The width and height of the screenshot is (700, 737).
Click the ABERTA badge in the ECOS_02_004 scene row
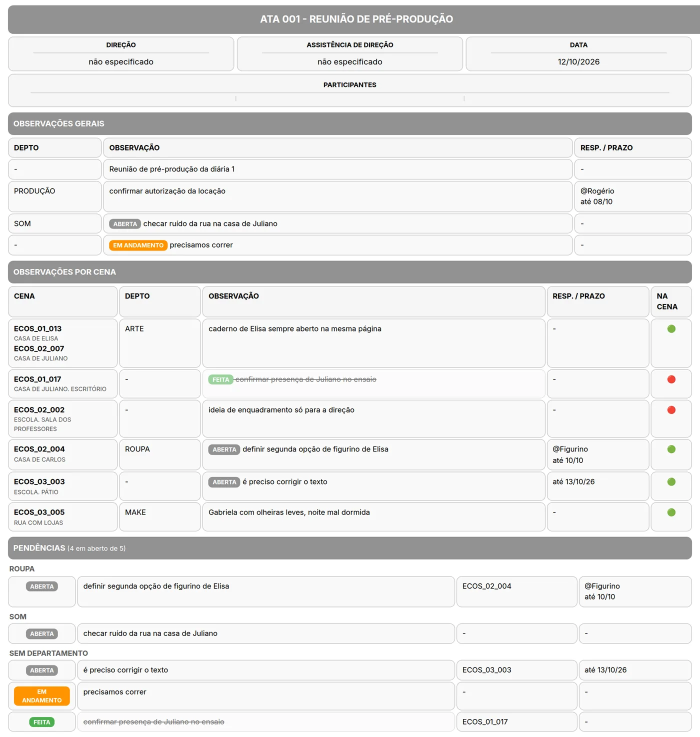click(x=224, y=450)
